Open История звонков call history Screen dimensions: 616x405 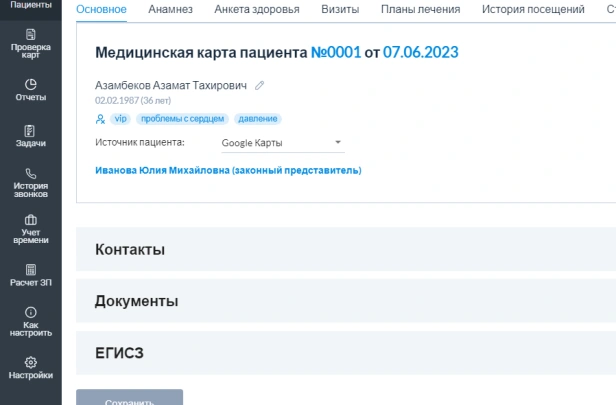pos(30,182)
